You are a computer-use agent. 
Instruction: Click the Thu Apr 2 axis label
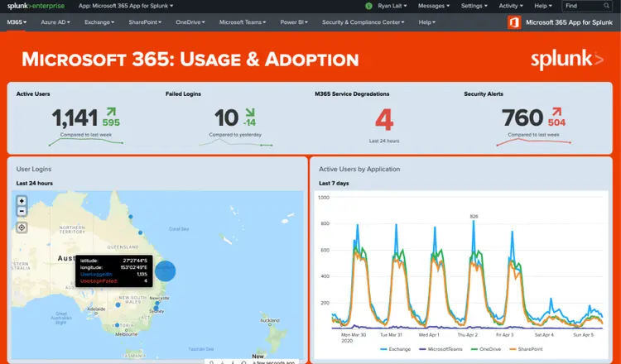469,335
